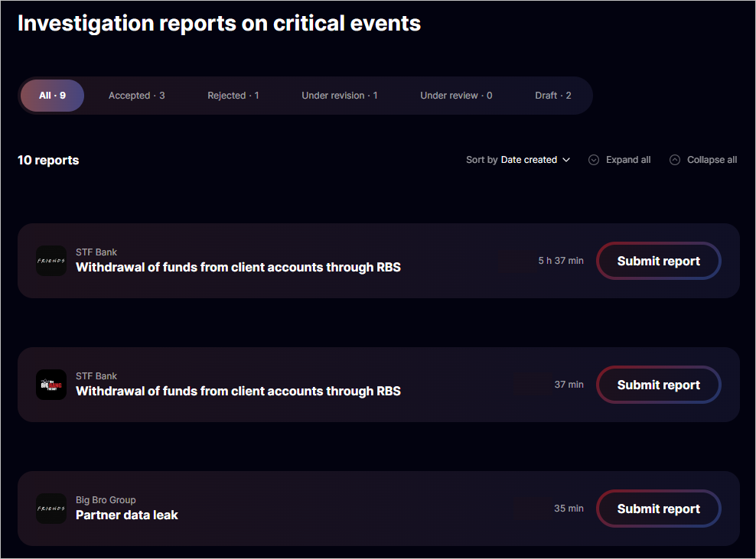
Task: Select the All reports filter tab
Action: tap(52, 96)
